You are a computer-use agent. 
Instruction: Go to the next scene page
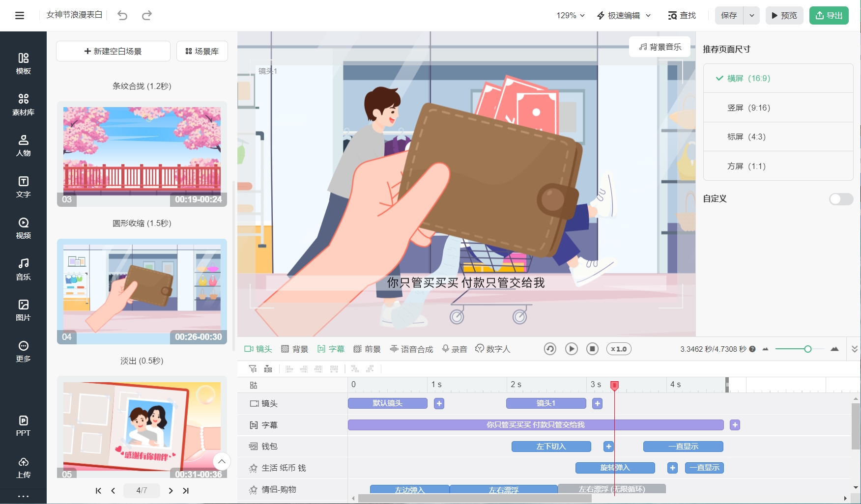click(x=171, y=490)
